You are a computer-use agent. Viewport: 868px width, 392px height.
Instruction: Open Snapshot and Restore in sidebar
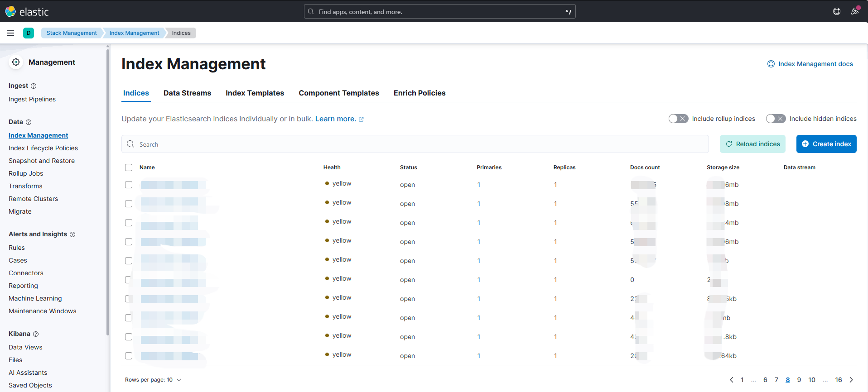(42, 161)
